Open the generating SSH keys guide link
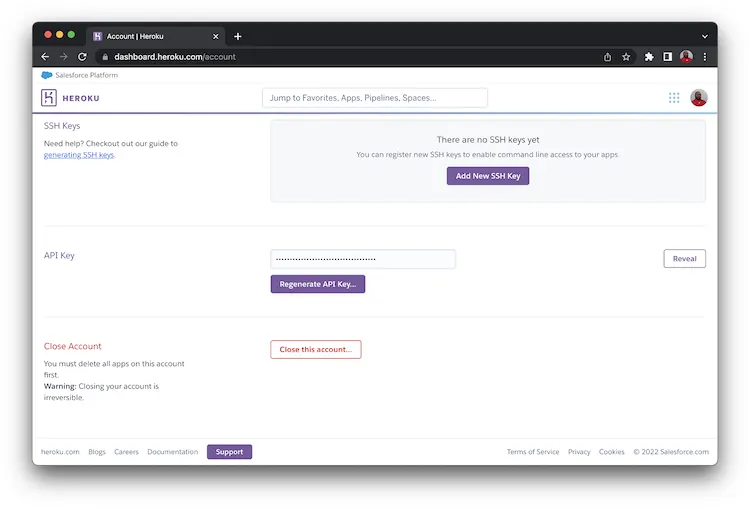This screenshot has height=508, width=750. [x=79, y=155]
